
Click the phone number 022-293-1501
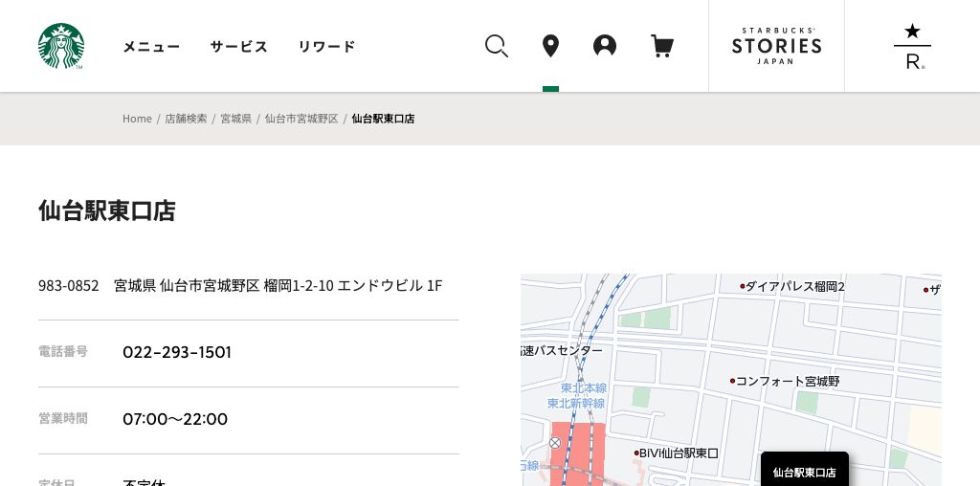coord(177,352)
